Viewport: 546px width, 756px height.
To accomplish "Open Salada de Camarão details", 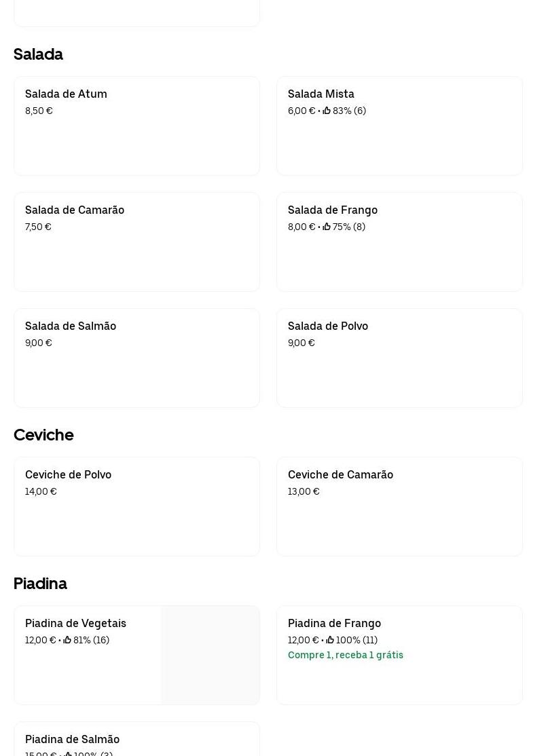I will tap(136, 242).
